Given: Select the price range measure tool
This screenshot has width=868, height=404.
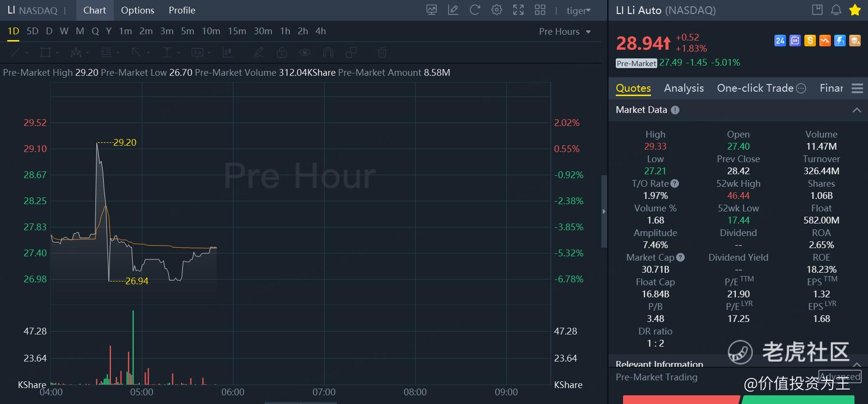Looking at the screenshot, I should (167, 53).
